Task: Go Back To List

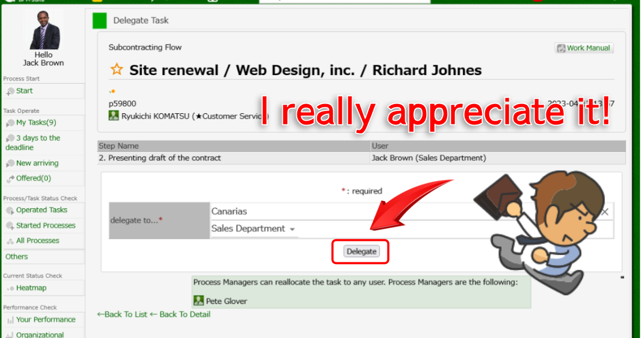Action: pyautogui.click(x=122, y=314)
